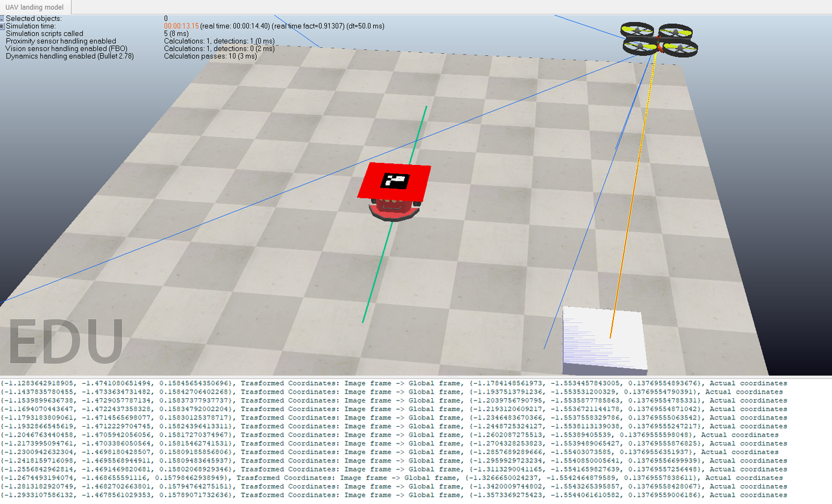The width and height of the screenshot is (832, 504).
Task: Click console line starting with -1.1437835780455
Action: click(x=392, y=392)
